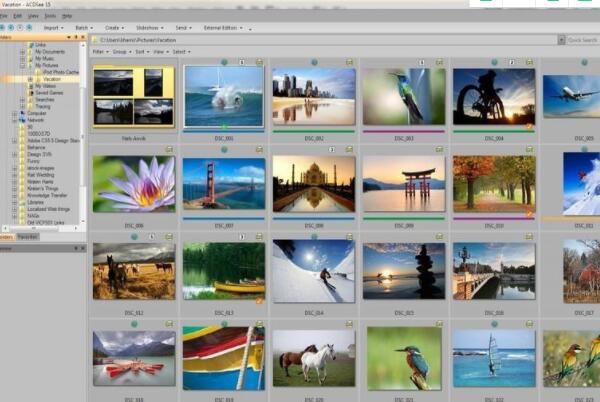Viewport: 600px width, 402px height.
Task: Click the Slideshow toolbar button
Action: point(148,28)
